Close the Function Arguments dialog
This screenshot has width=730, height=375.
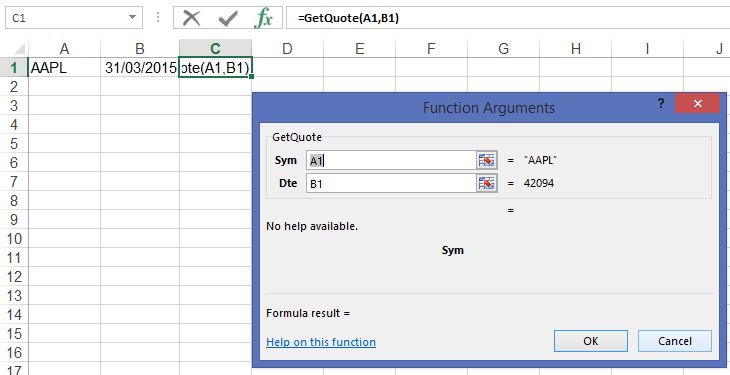click(697, 103)
